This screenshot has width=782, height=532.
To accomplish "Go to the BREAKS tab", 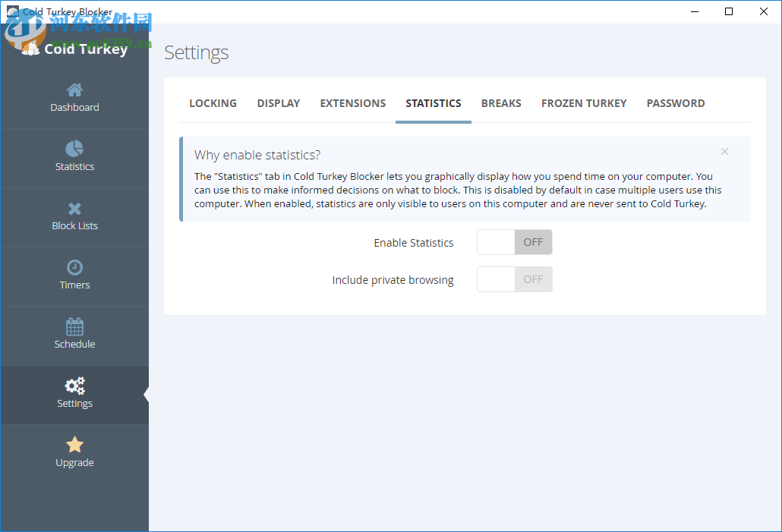I will tap(501, 103).
